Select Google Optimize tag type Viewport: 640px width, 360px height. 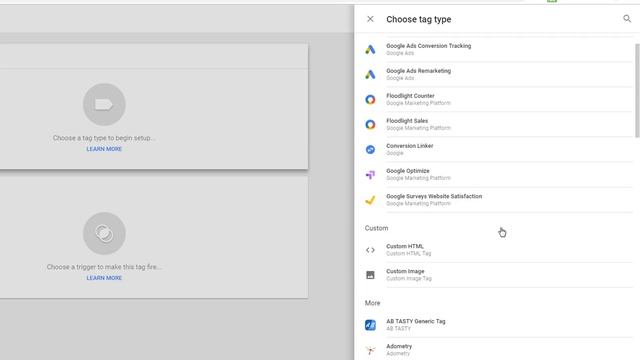click(498, 175)
